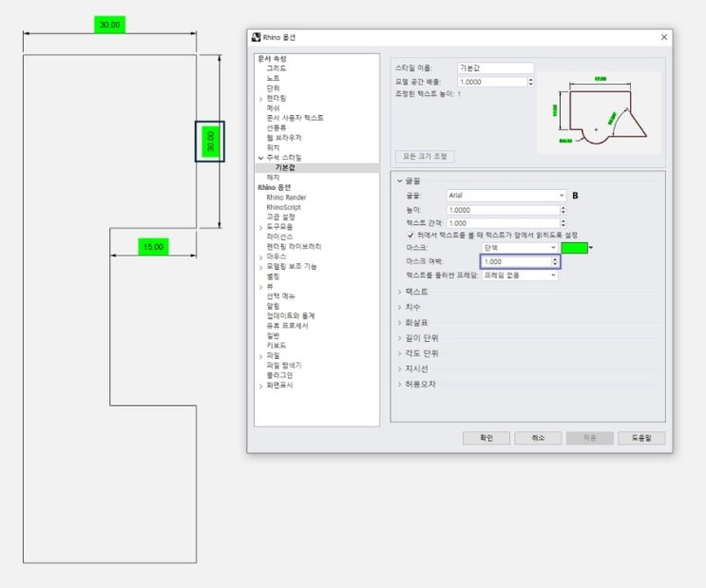This screenshot has width=706, height=588.
Task: Click the 높이 value field
Action: click(503, 210)
